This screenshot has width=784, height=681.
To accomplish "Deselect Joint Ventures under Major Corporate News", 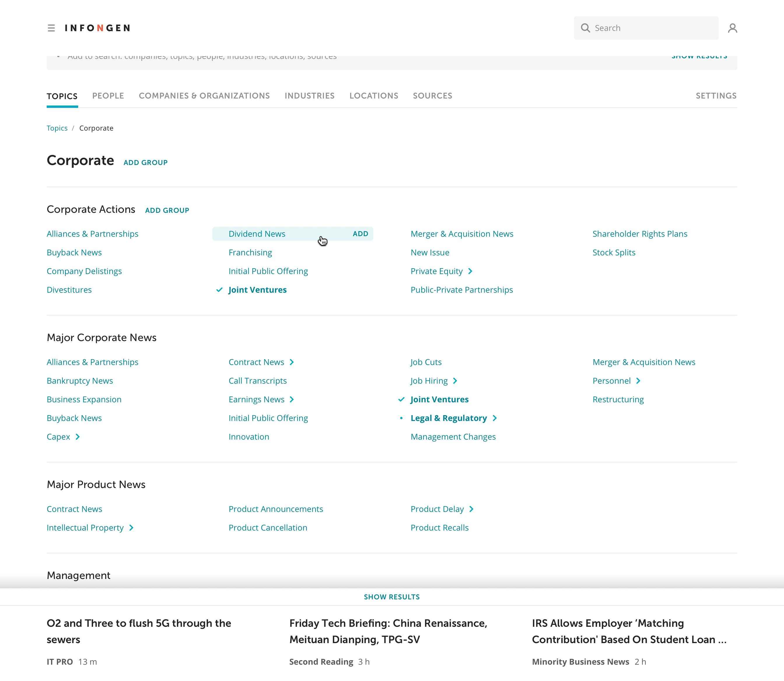I will 401,399.
